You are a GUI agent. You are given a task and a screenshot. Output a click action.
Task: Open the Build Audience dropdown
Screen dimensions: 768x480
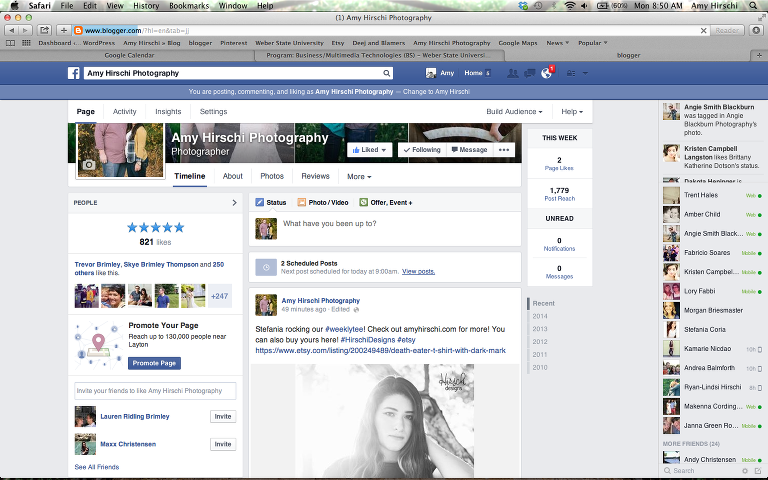(x=514, y=112)
